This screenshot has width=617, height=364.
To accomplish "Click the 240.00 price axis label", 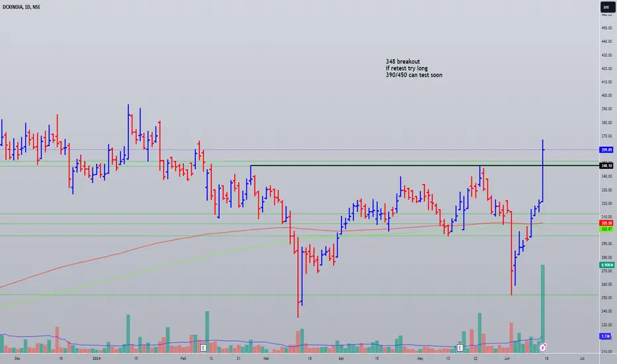I will click(606, 311).
